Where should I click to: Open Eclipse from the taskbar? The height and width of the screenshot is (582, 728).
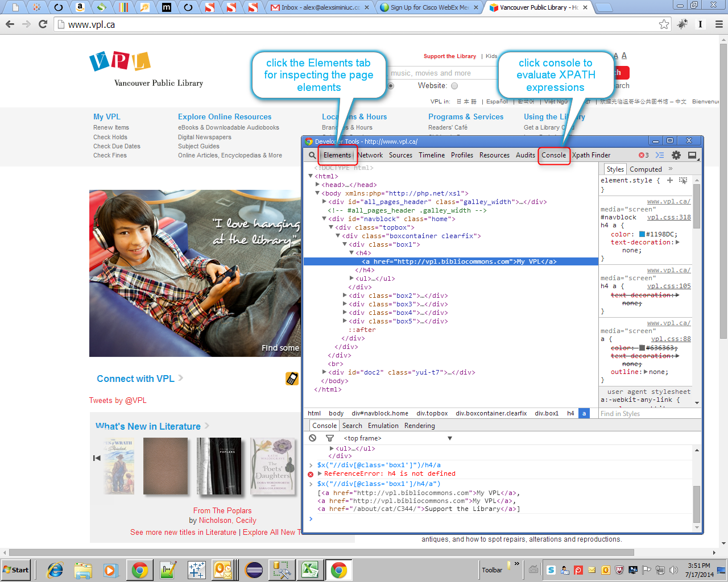(254, 570)
